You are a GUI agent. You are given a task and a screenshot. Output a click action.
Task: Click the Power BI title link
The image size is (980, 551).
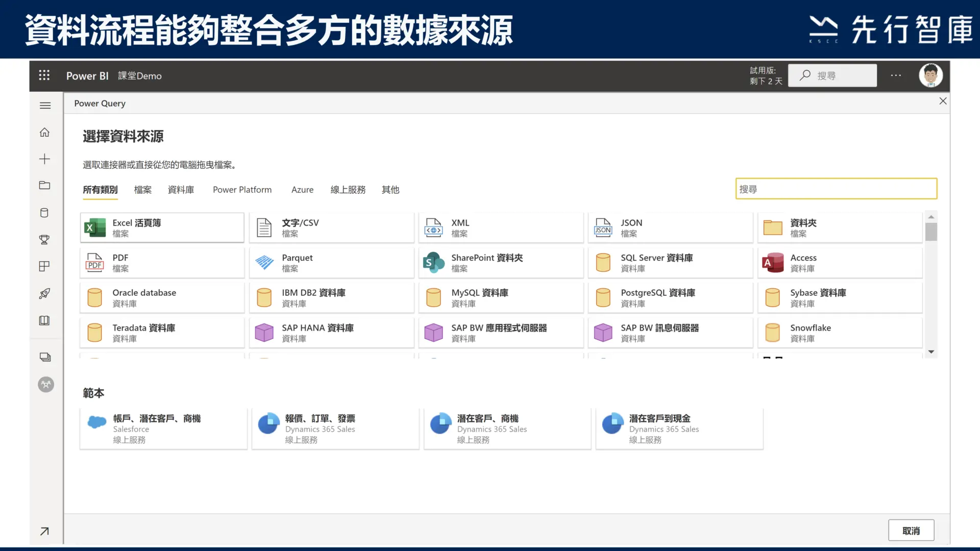[87, 76]
